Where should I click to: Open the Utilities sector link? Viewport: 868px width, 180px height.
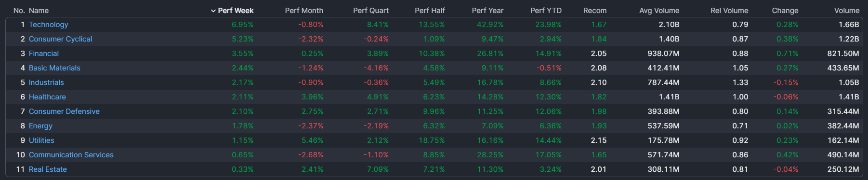41,140
